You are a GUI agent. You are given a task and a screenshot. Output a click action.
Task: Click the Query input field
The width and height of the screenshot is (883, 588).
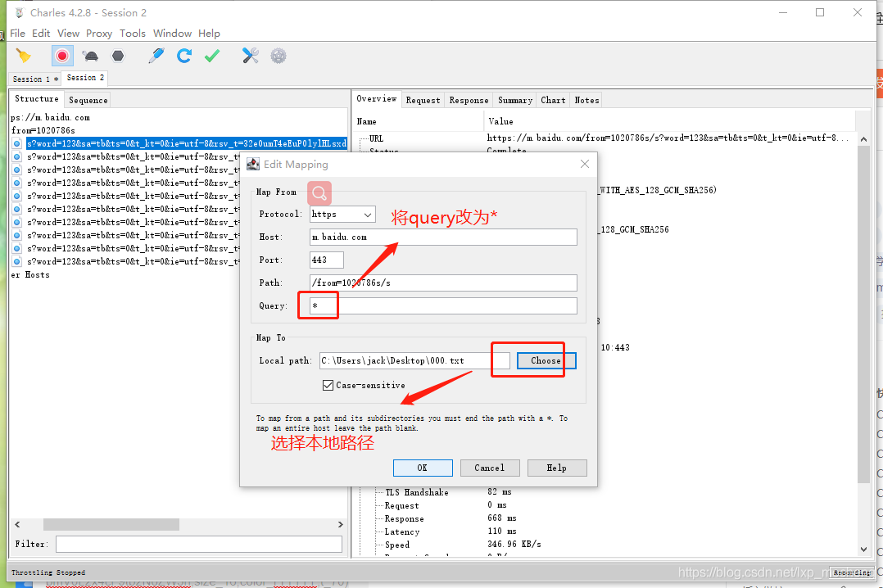[x=443, y=305]
